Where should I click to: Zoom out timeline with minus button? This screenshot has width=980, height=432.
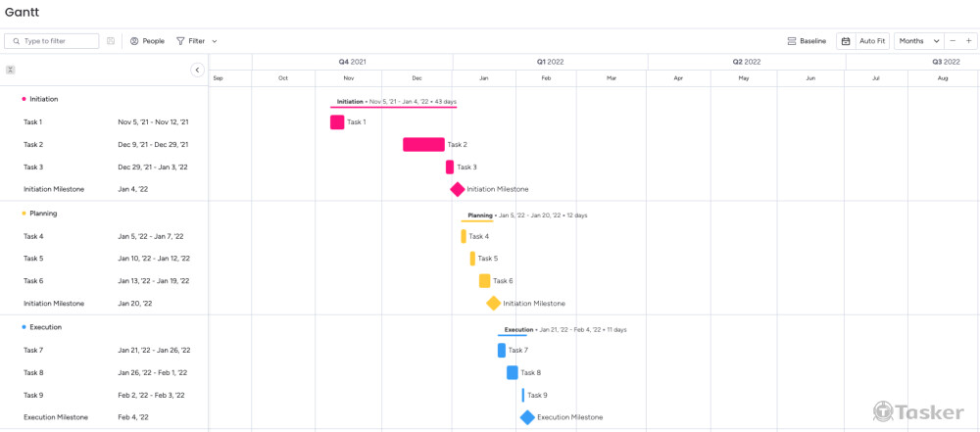(953, 41)
